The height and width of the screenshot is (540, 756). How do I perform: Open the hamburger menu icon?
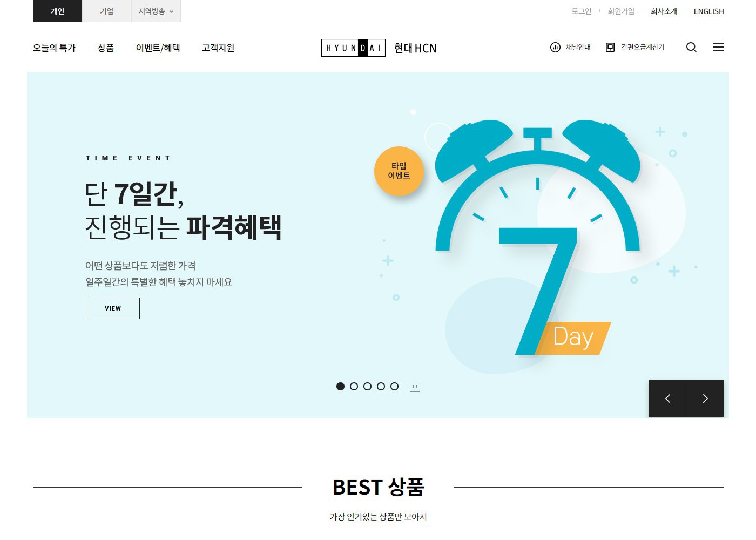(718, 48)
